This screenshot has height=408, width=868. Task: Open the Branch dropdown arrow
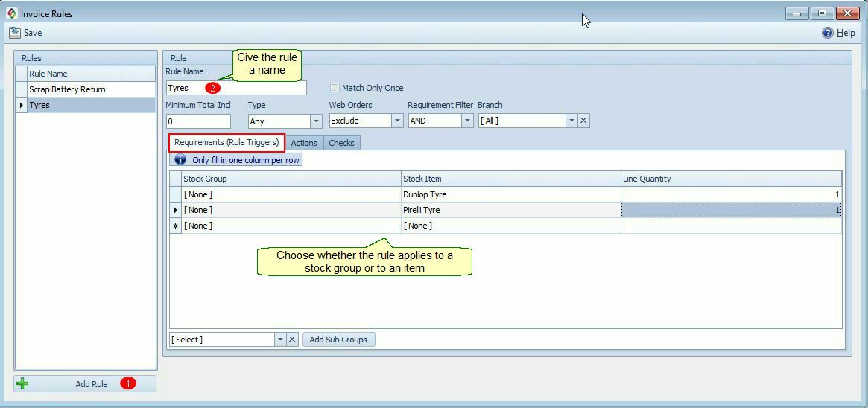click(x=571, y=121)
